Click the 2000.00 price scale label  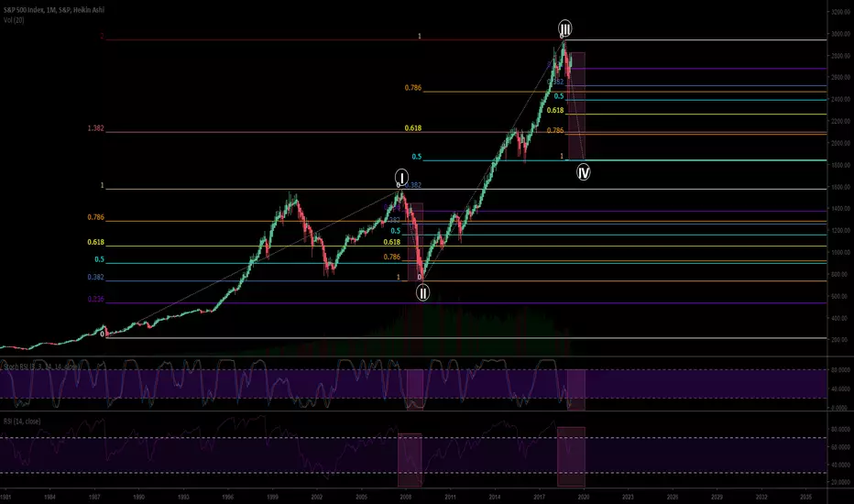[841, 143]
